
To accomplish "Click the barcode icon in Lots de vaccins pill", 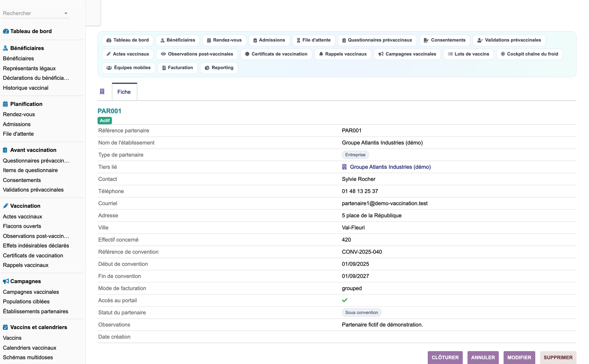I will click(x=450, y=54).
